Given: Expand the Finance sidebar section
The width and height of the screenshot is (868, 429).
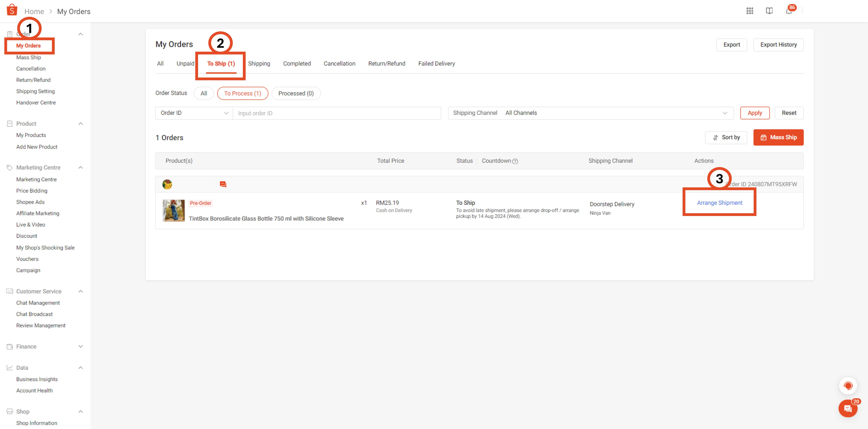Looking at the screenshot, I should click(x=81, y=347).
